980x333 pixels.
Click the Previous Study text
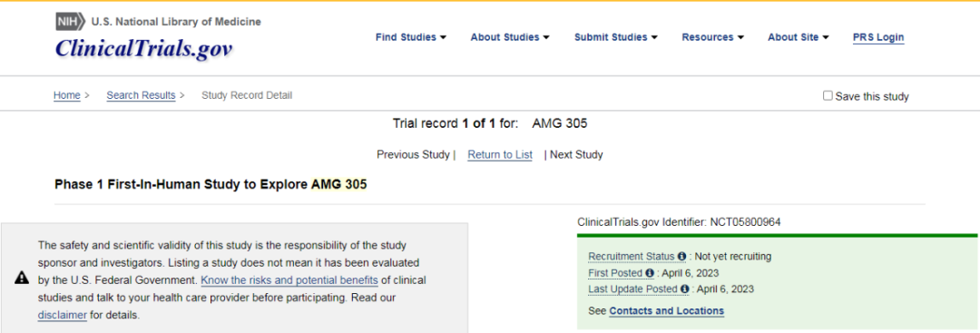pyautogui.click(x=413, y=154)
